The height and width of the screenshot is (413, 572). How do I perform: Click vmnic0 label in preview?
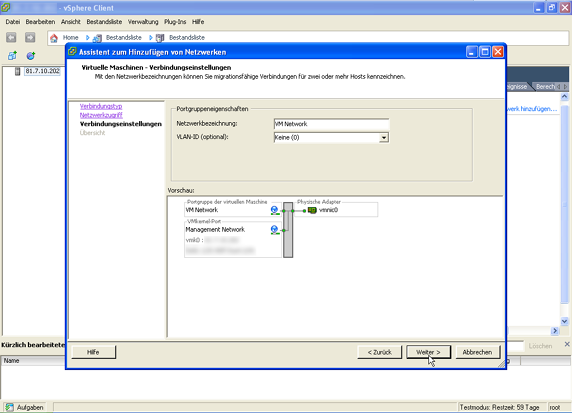pos(329,210)
